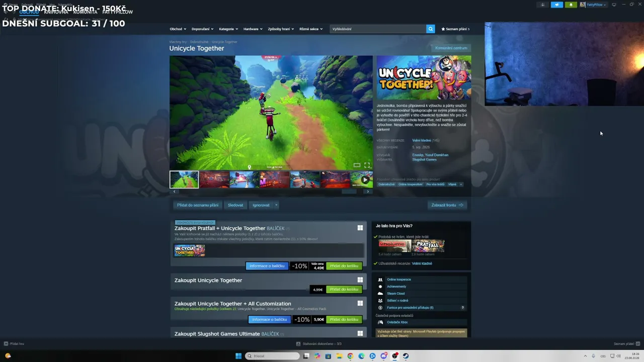Click the green notifications bell icon

click(x=571, y=5)
